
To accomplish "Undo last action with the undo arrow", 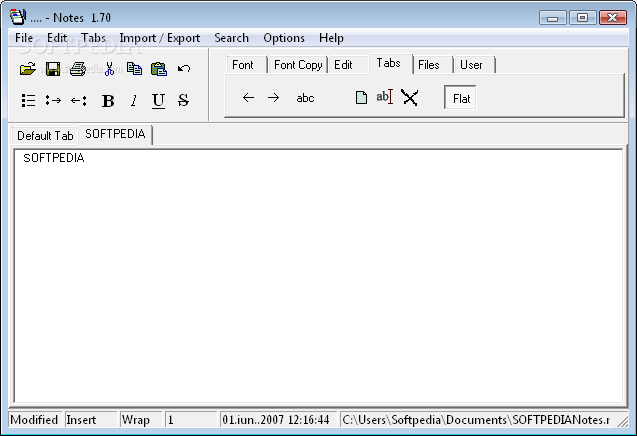I will pos(184,68).
